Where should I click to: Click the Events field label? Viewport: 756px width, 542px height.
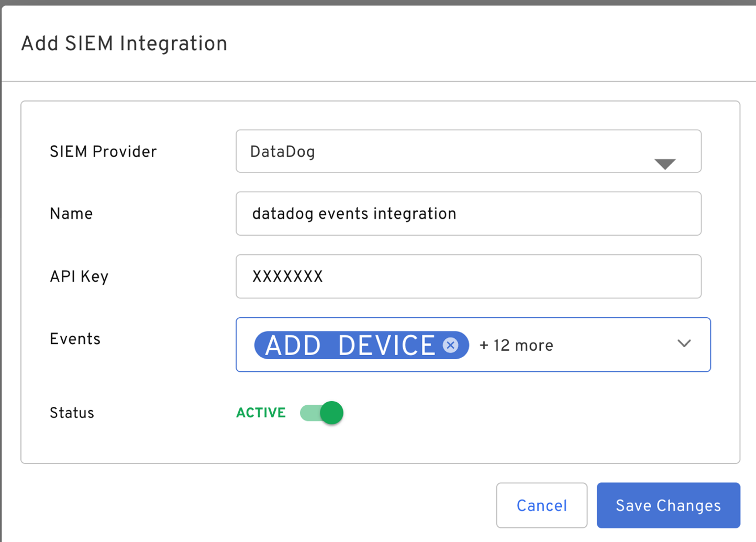pos(75,339)
